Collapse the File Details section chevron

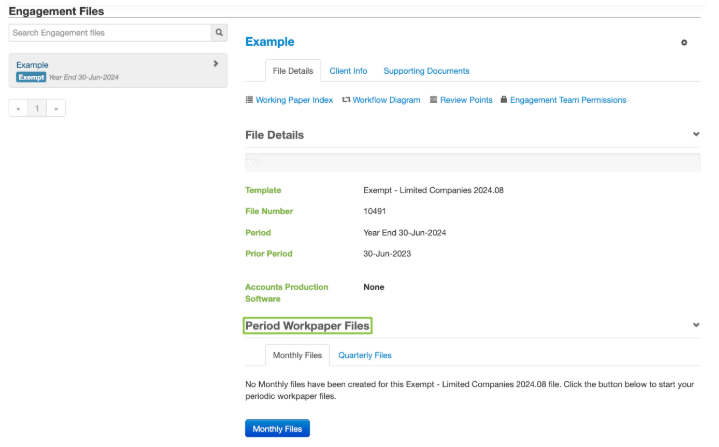696,134
